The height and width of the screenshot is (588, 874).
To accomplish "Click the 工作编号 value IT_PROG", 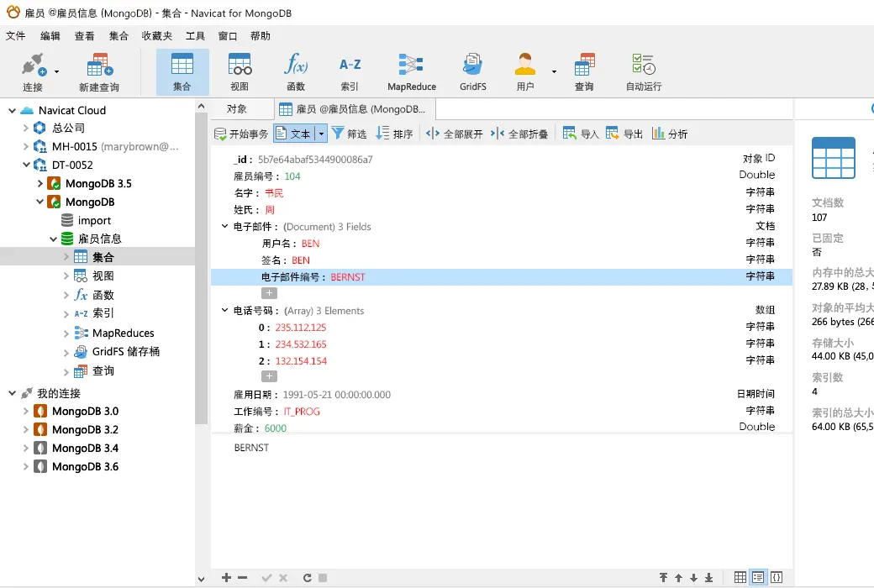I will (302, 412).
